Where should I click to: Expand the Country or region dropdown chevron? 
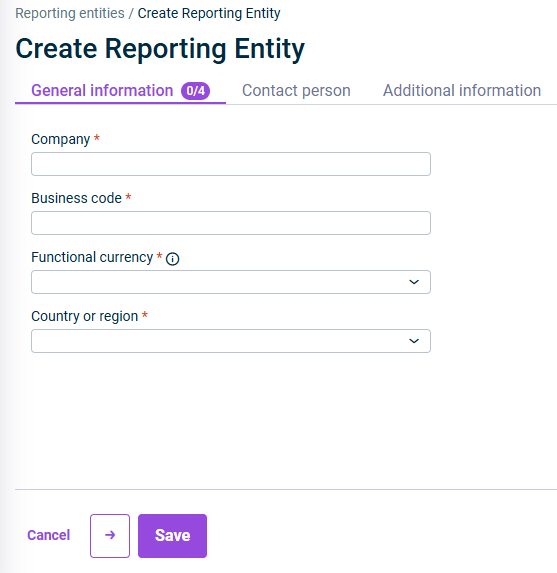pyautogui.click(x=414, y=341)
